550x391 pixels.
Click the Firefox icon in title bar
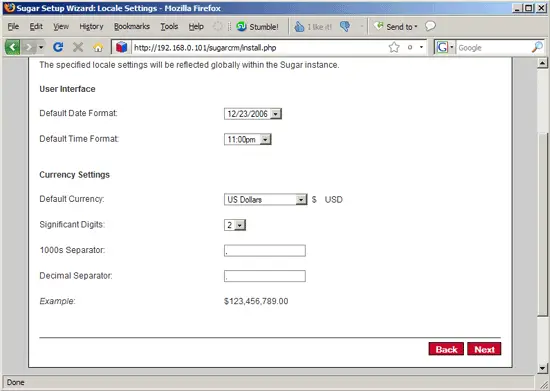(x=9, y=7)
